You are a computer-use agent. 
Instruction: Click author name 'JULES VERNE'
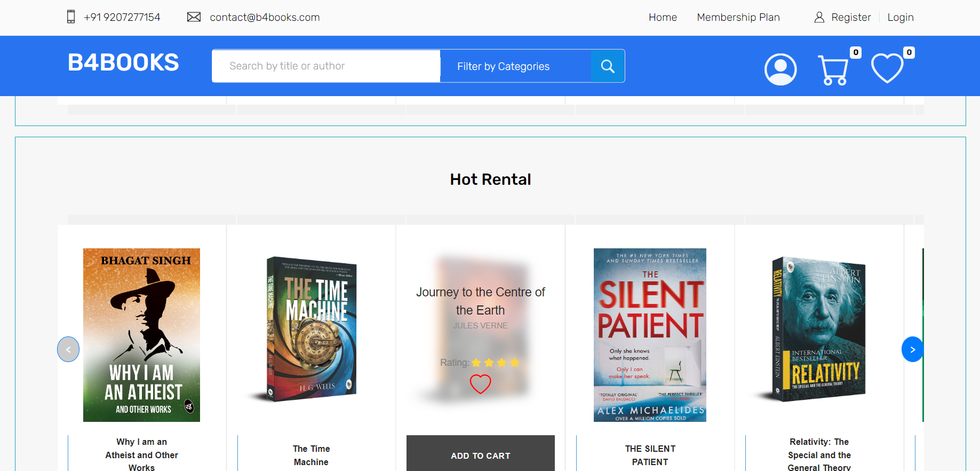[480, 326]
